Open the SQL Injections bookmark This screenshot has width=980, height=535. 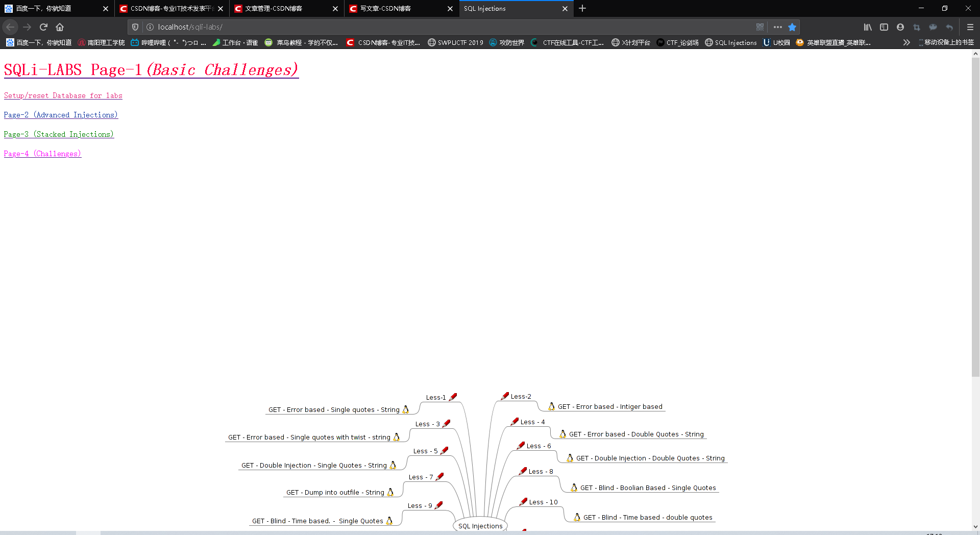coord(731,42)
